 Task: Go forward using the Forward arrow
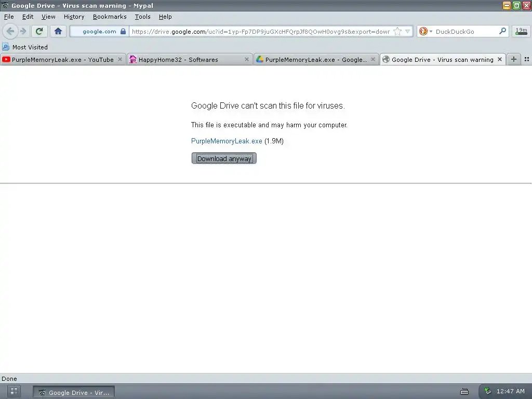point(23,31)
